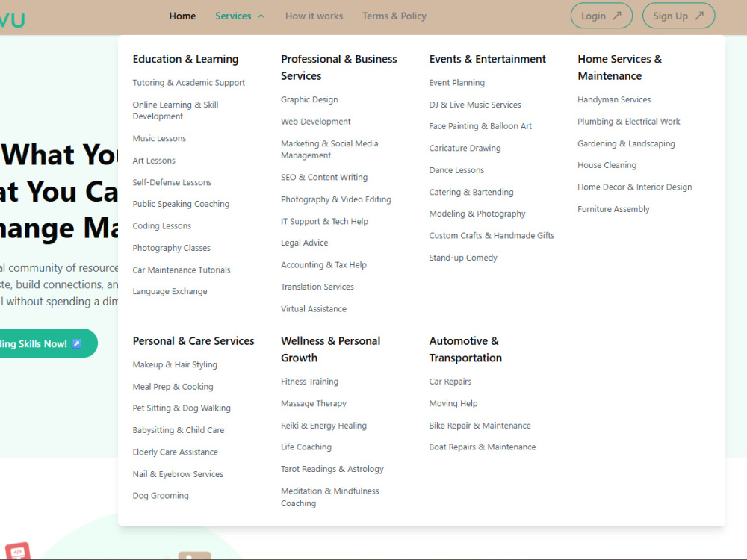Choose Makeup & Hair Styling
This screenshot has width=747, height=560.
(175, 364)
